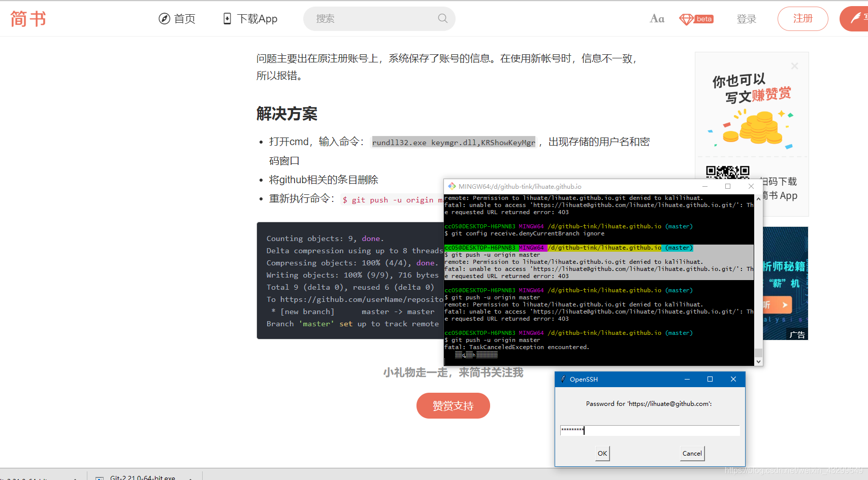Click the MINGW64 window title icon
This screenshot has width=868, height=480.
tap(452, 186)
